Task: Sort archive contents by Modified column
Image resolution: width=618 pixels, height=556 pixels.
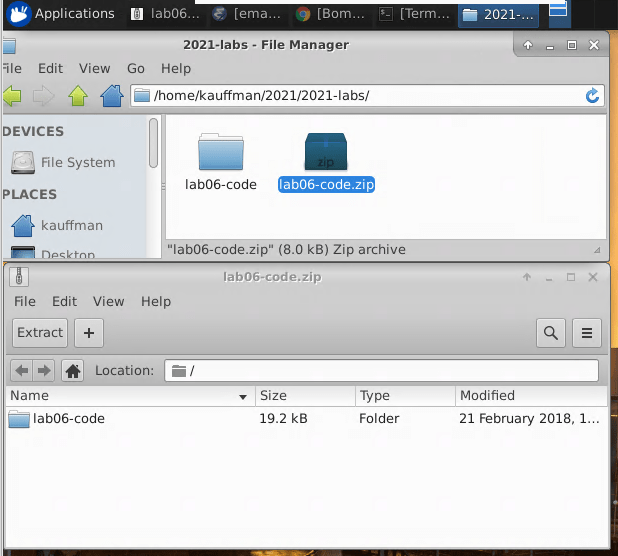Action: click(531, 396)
